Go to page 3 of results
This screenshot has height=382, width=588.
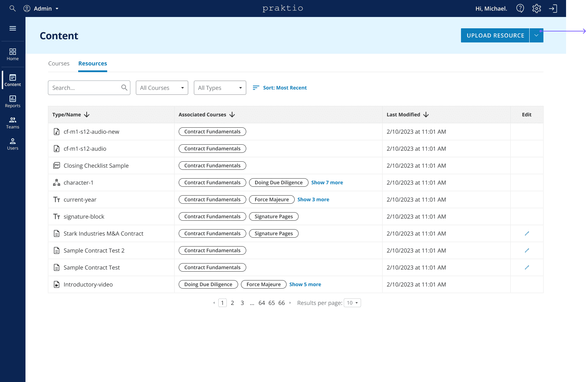(242, 303)
